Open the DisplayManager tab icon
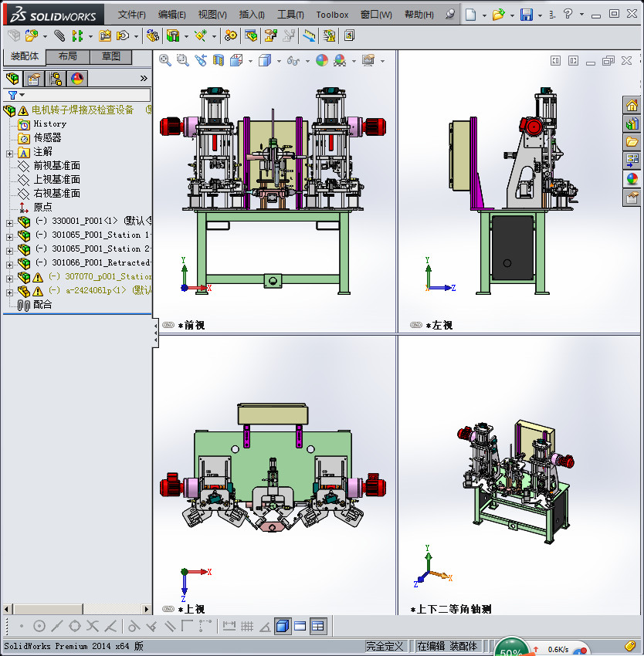Image resolution: width=644 pixels, height=656 pixels. tap(77, 79)
